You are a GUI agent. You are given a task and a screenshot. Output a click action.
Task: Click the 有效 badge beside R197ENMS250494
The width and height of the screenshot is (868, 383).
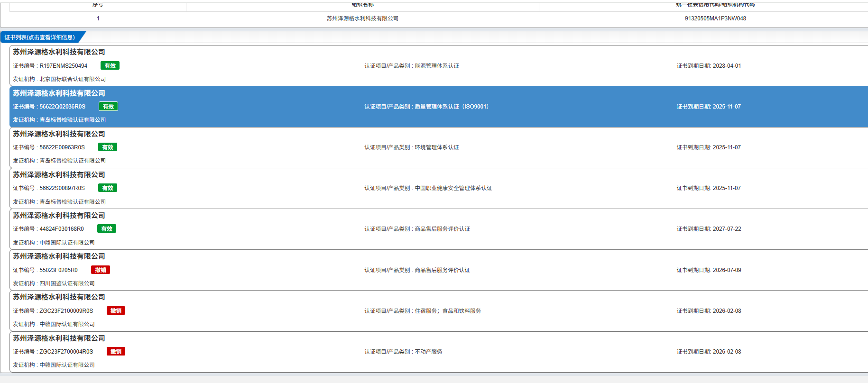click(x=110, y=66)
